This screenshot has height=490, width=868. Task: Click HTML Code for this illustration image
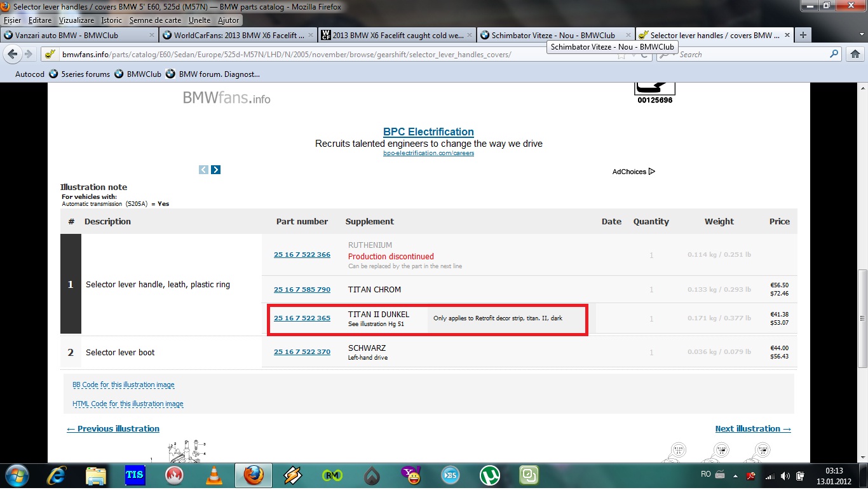pos(128,404)
